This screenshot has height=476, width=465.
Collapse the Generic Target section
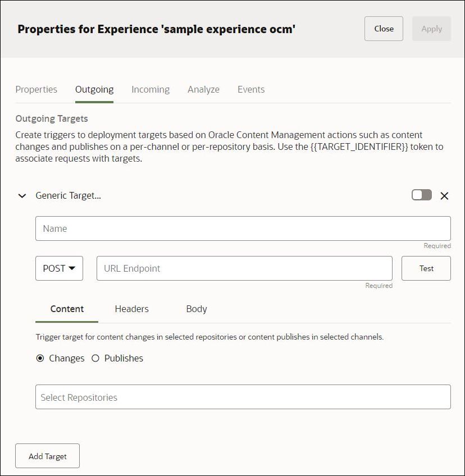point(22,195)
